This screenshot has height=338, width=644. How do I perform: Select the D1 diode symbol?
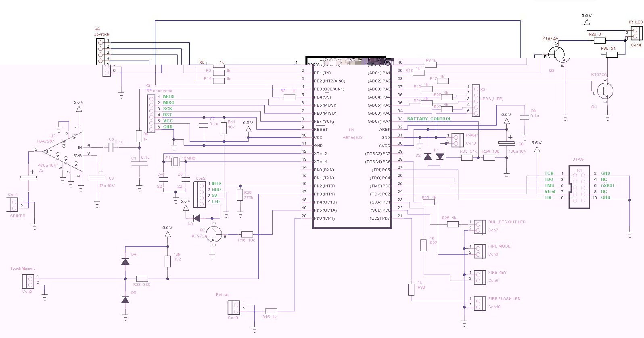440,156
